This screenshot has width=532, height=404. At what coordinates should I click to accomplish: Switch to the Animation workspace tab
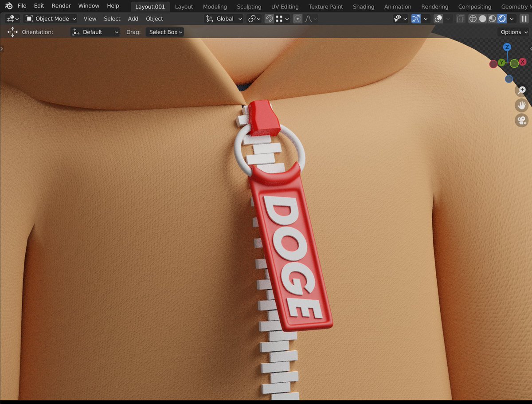point(398,7)
